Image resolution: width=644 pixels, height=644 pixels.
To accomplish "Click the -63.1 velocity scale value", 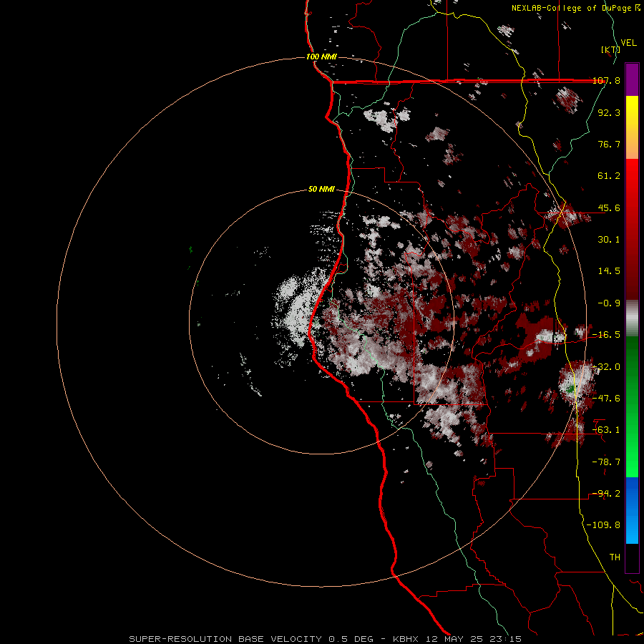I will click(606, 430).
